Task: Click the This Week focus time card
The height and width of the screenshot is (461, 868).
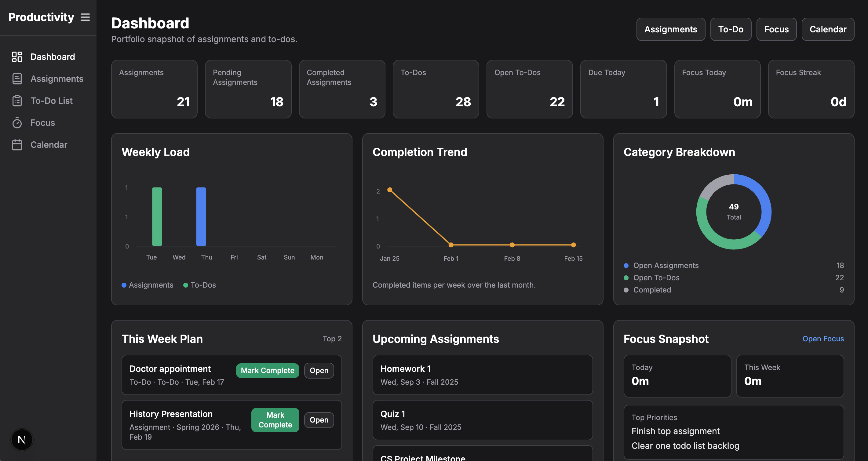Action: (790, 376)
